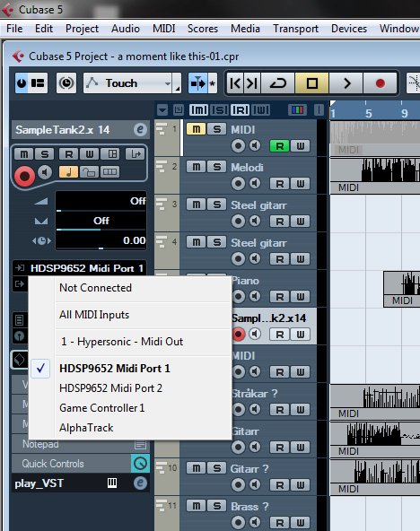Screen dimensions: 420x531
Task: Toggle inspector musical timebase note icon
Action: pyautogui.click(x=68, y=172)
